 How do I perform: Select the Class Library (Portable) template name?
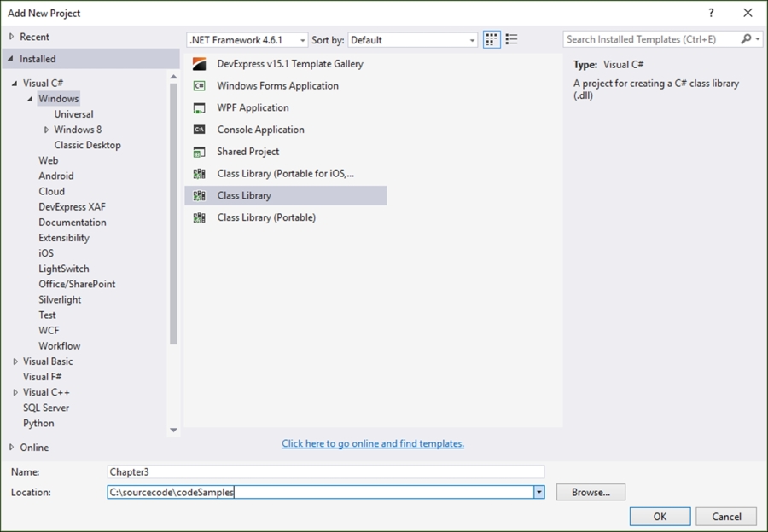(x=266, y=217)
